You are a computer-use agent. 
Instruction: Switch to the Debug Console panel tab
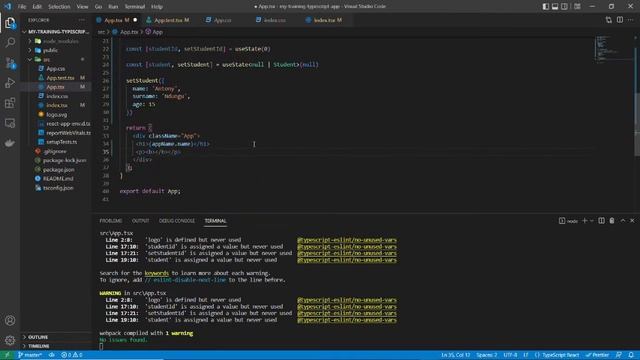(x=177, y=221)
